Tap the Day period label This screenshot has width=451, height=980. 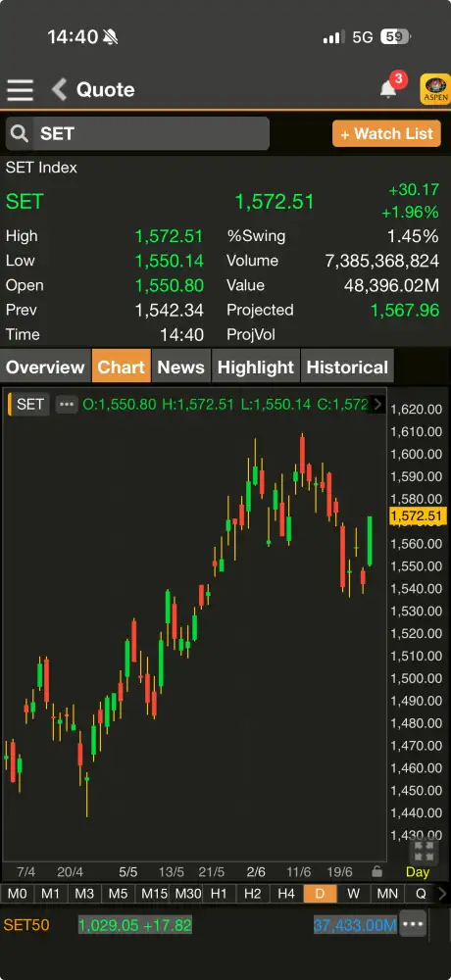point(418,872)
